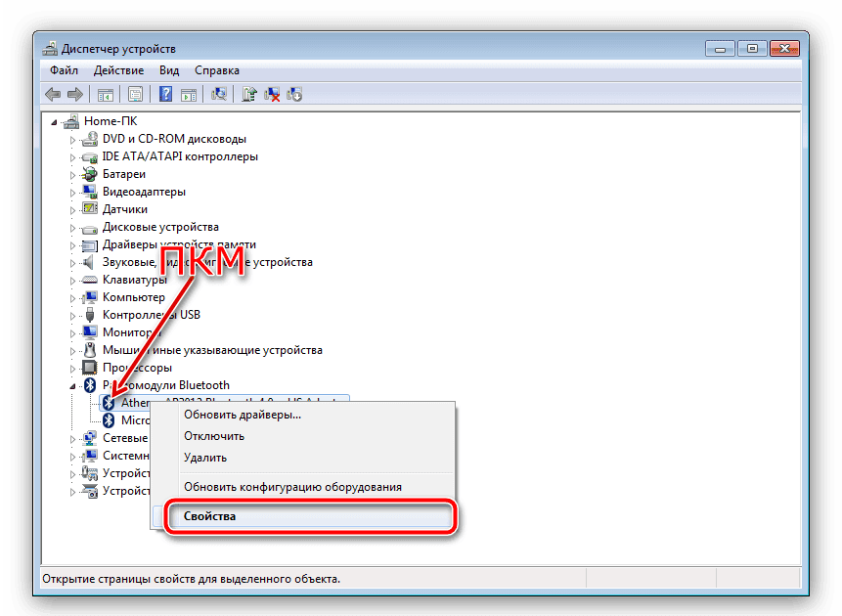842x616 pixels.
Task: Click the show/hide console tree icon
Action: pyautogui.click(x=106, y=95)
